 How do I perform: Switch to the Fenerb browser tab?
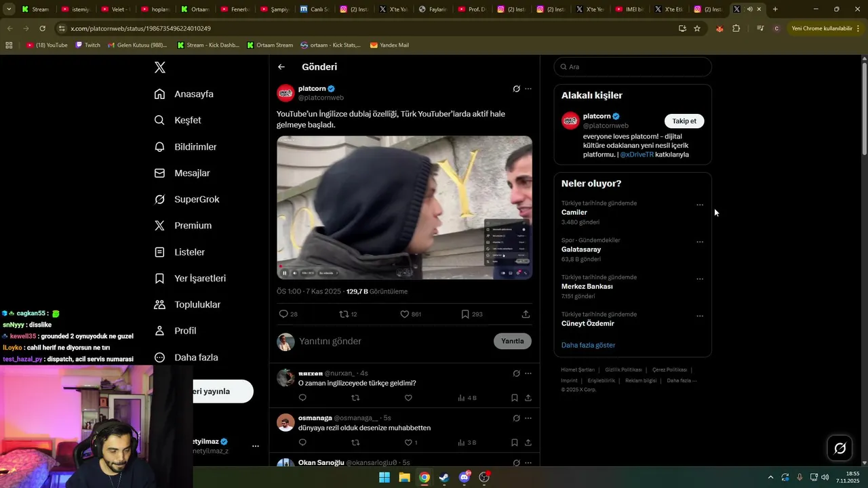[235, 9]
